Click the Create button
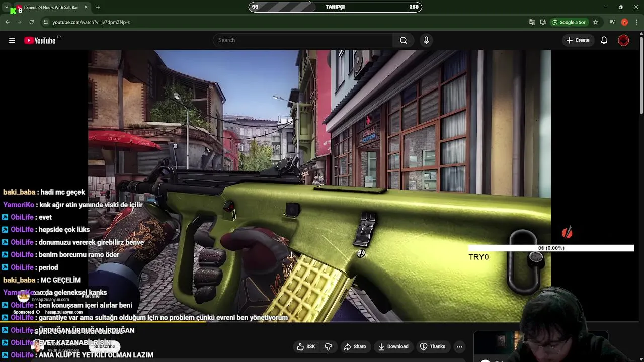Screen dimensions: 644x362 point(578,40)
